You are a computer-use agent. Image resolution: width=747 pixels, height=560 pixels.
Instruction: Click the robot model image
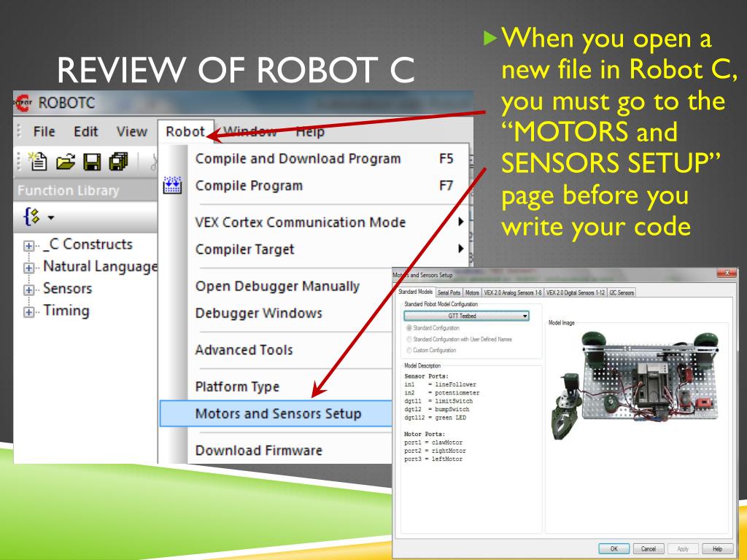tap(636, 384)
